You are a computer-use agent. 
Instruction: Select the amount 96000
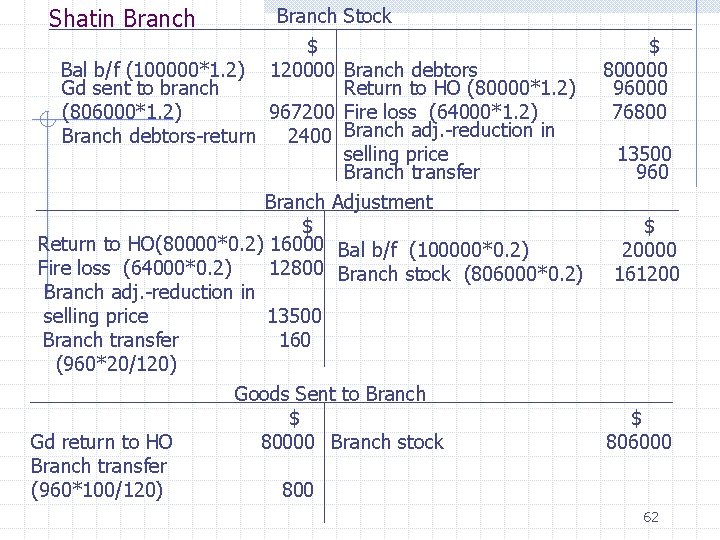pyautogui.click(x=640, y=88)
